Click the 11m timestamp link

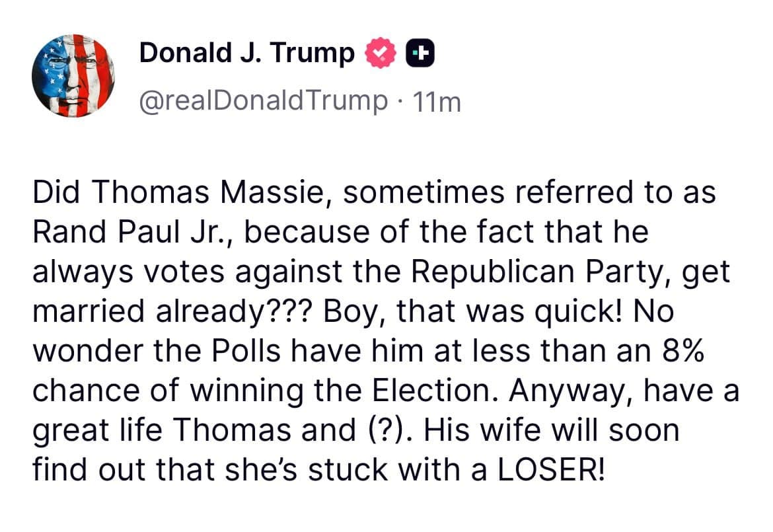point(439,102)
